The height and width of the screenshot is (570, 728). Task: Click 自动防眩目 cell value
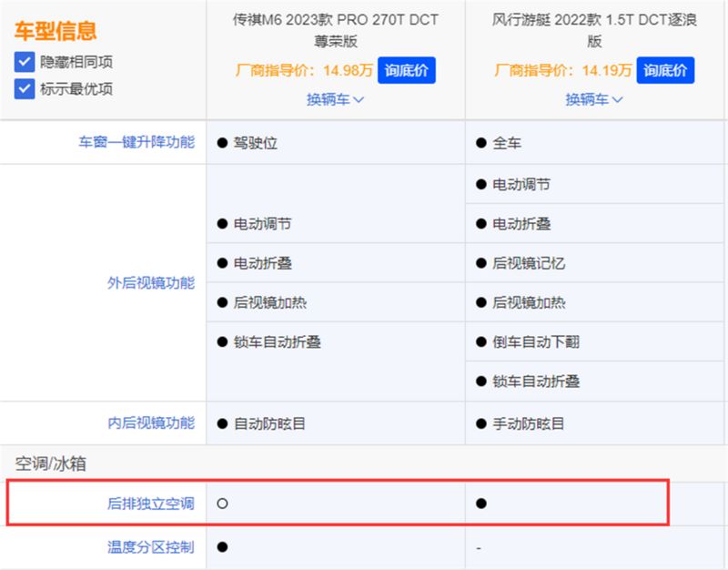click(x=269, y=423)
